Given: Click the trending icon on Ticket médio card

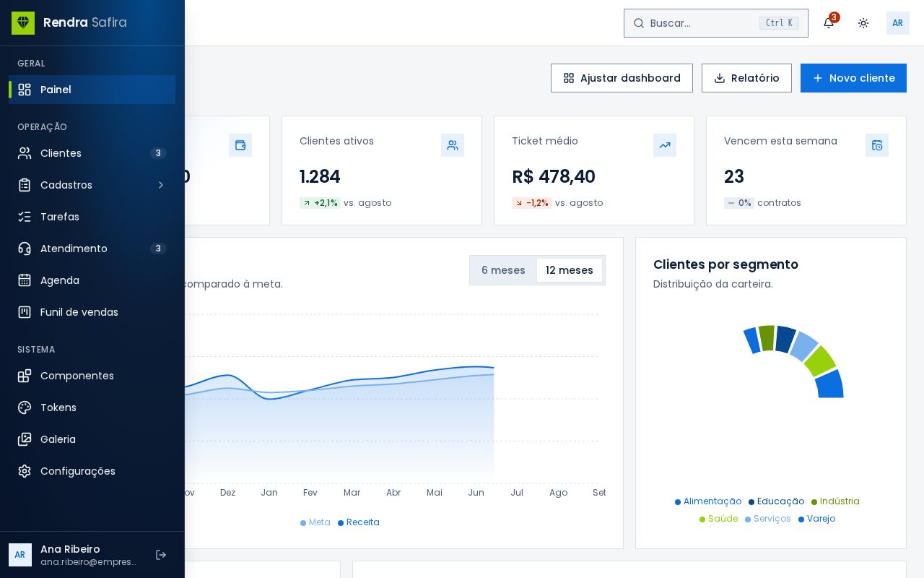Looking at the screenshot, I should 665,145.
